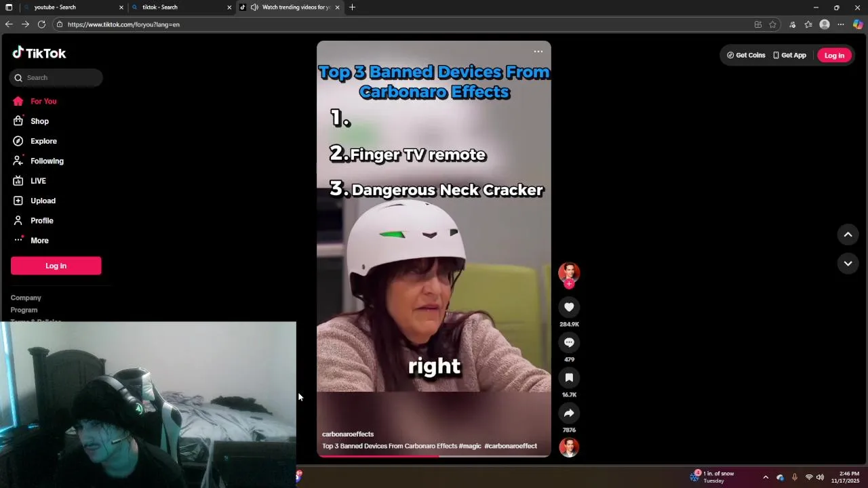Open comments with speech bubble icon
Image resolution: width=868 pixels, height=488 pixels.
tap(569, 342)
